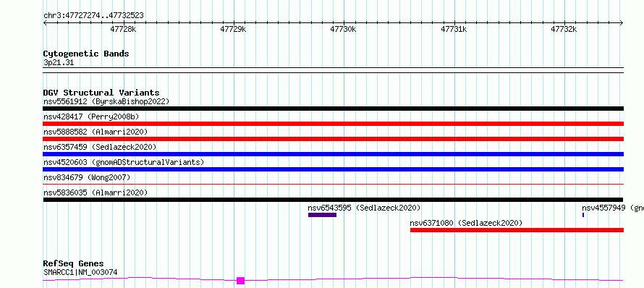
Task: Select the red bar under nsv5888582
Action: tap(333, 139)
